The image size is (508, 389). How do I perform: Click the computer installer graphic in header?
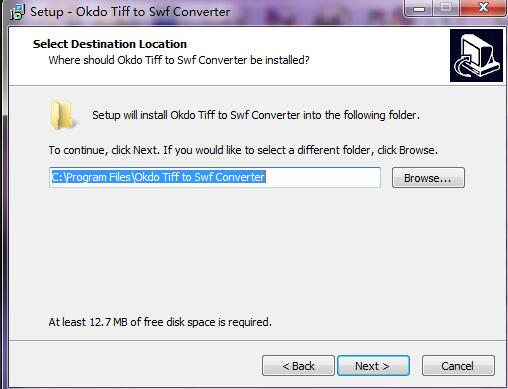(x=476, y=55)
